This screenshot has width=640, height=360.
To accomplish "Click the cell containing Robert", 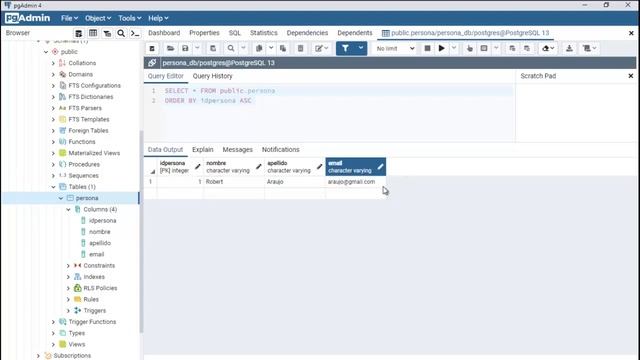I will coord(234,182).
